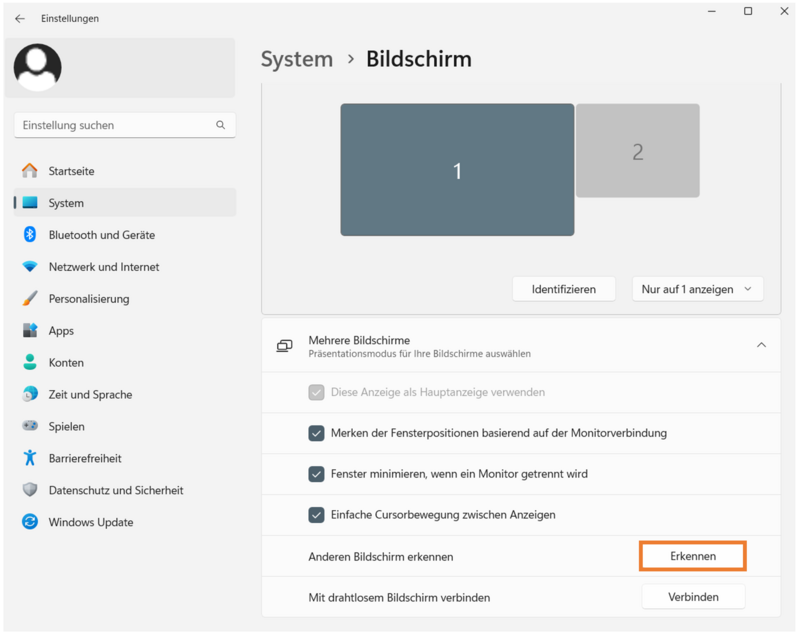
Task: Click the Personalisierung brush icon
Action: pyautogui.click(x=30, y=298)
